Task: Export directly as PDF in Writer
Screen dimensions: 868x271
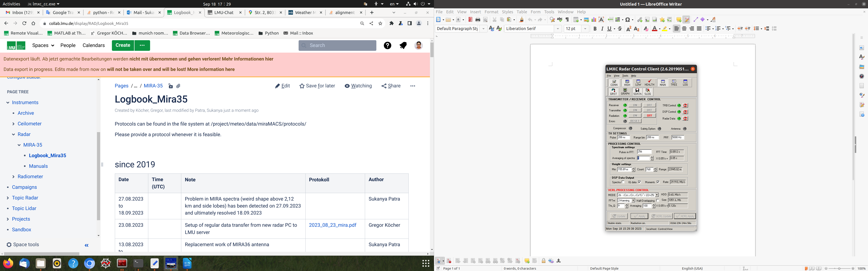Action: coord(470,20)
